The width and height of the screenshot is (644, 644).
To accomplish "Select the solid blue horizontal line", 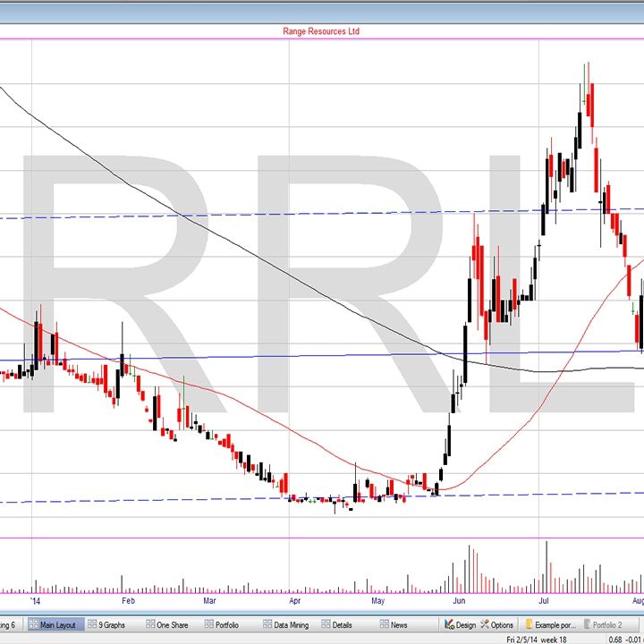I will coord(268,356).
